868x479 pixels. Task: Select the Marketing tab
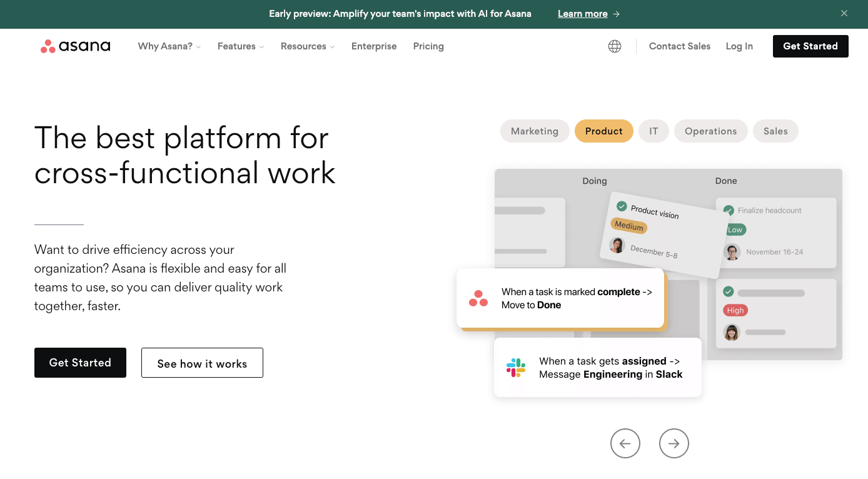pos(535,131)
